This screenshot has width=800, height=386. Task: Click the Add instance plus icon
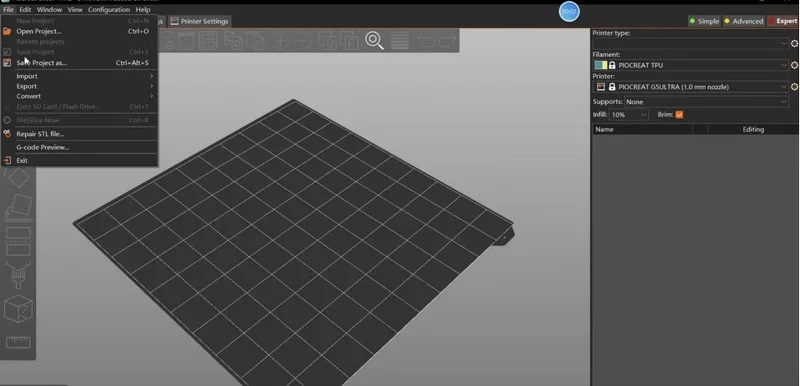click(x=280, y=41)
